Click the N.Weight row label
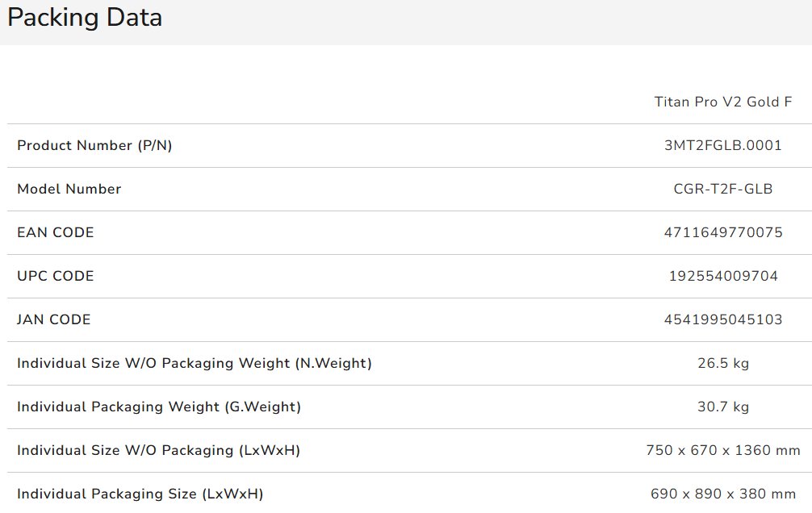 (x=195, y=364)
